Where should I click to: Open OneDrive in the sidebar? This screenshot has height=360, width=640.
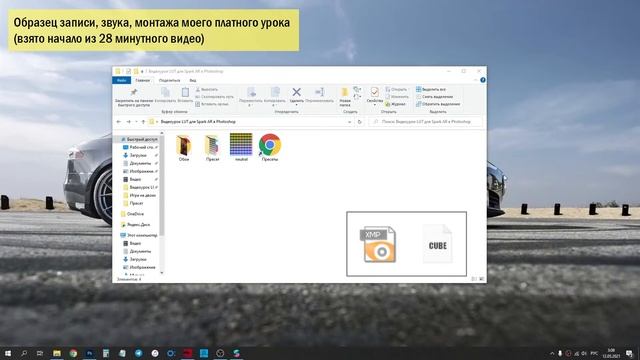pos(132,214)
